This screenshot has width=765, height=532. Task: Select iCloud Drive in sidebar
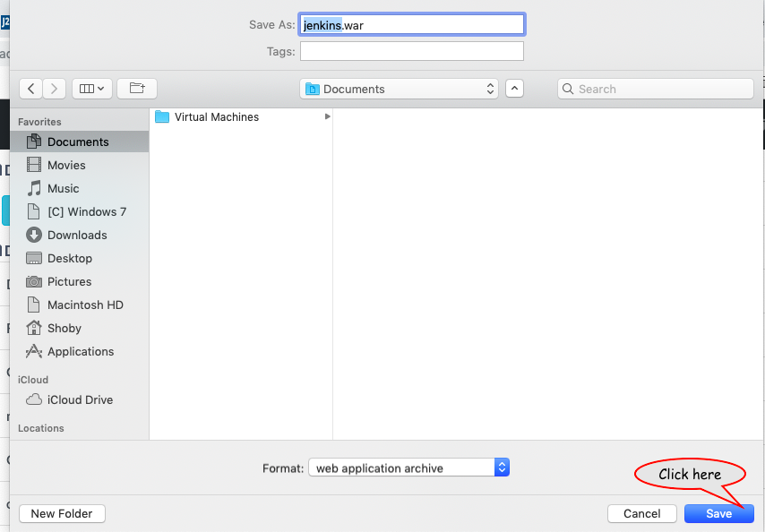80,399
